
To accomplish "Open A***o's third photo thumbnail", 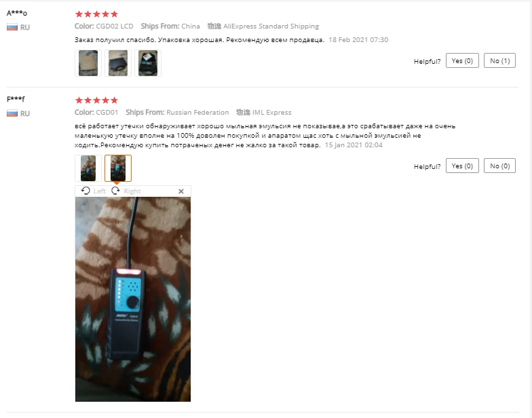I will pos(148,63).
